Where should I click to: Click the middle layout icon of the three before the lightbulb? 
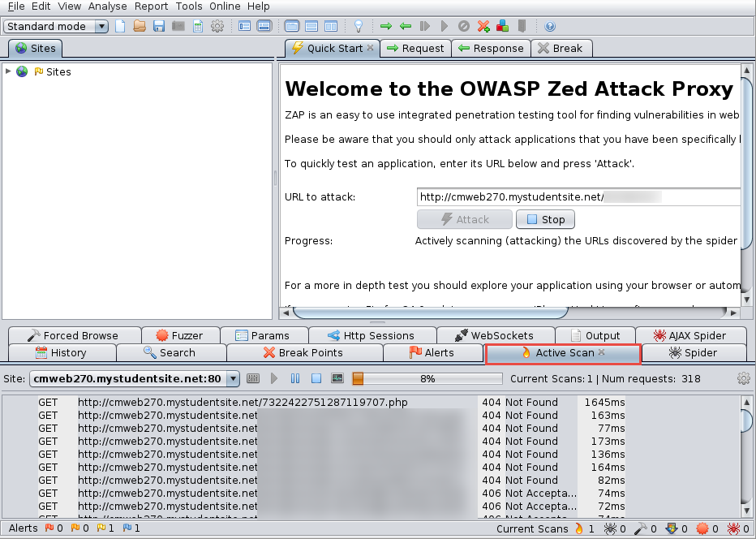311,26
